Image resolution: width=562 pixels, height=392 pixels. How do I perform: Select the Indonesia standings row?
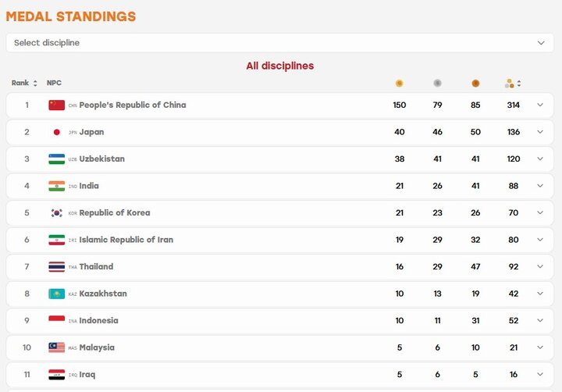[279, 321]
